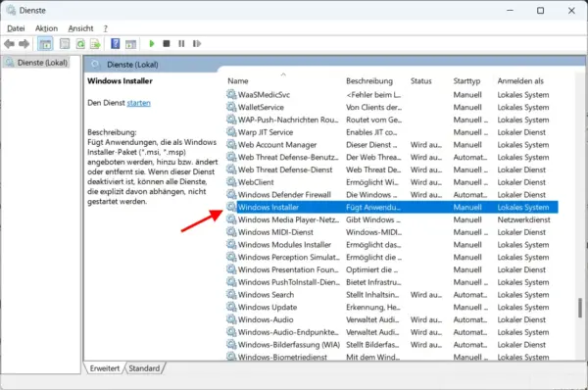
Task: Open the Datei menu
Action: [x=16, y=28]
